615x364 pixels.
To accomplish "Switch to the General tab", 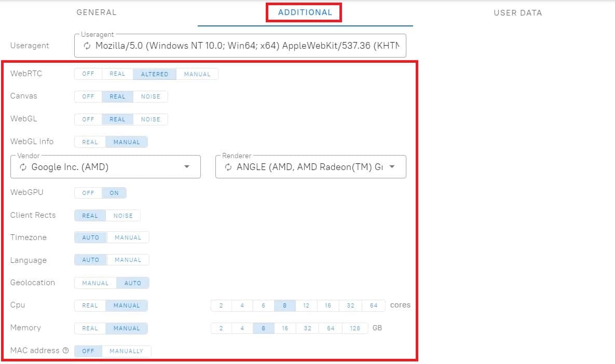I will point(97,12).
